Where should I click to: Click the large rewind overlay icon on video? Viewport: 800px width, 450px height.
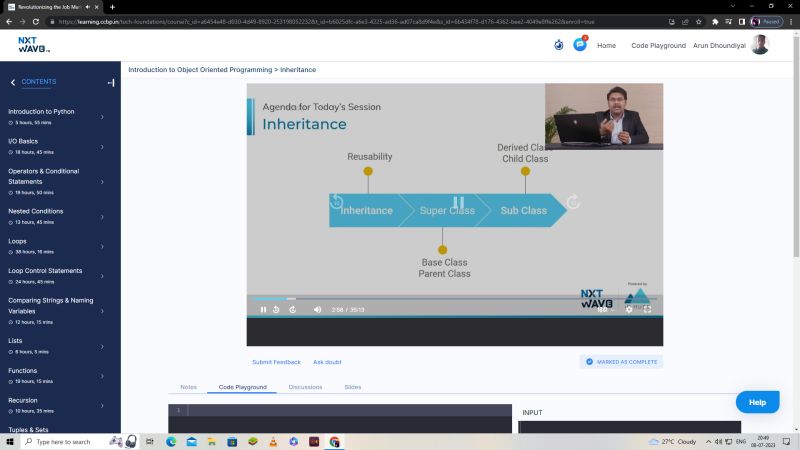[x=336, y=201]
